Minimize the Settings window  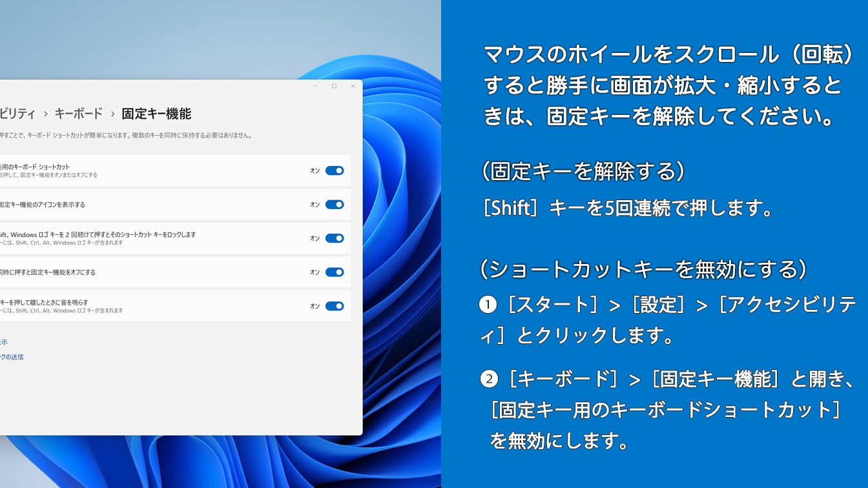point(315,86)
